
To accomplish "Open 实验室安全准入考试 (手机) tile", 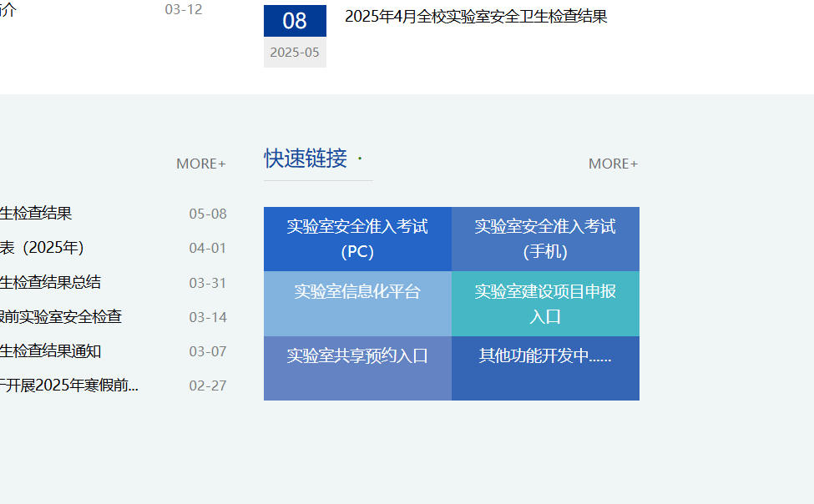I will coord(545,239).
